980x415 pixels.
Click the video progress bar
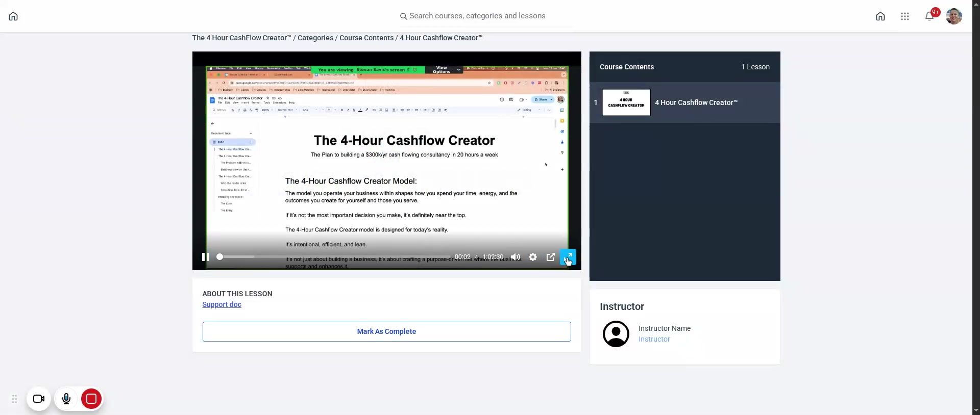point(335,257)
